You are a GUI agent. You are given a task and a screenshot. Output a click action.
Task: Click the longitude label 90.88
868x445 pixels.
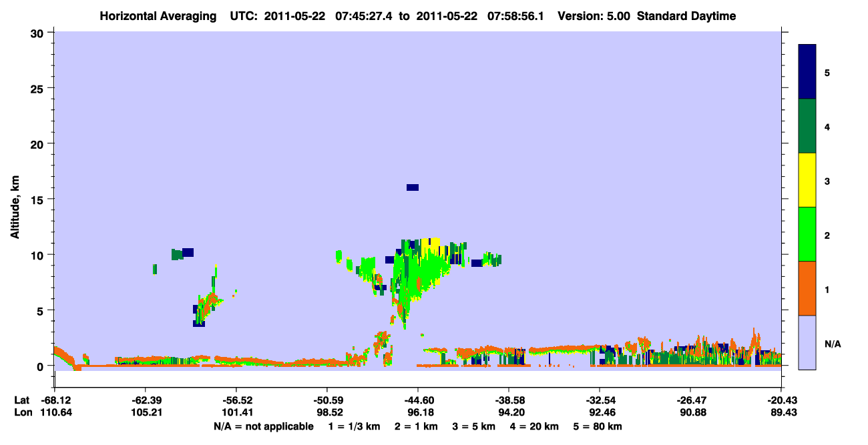pos(690,413)
